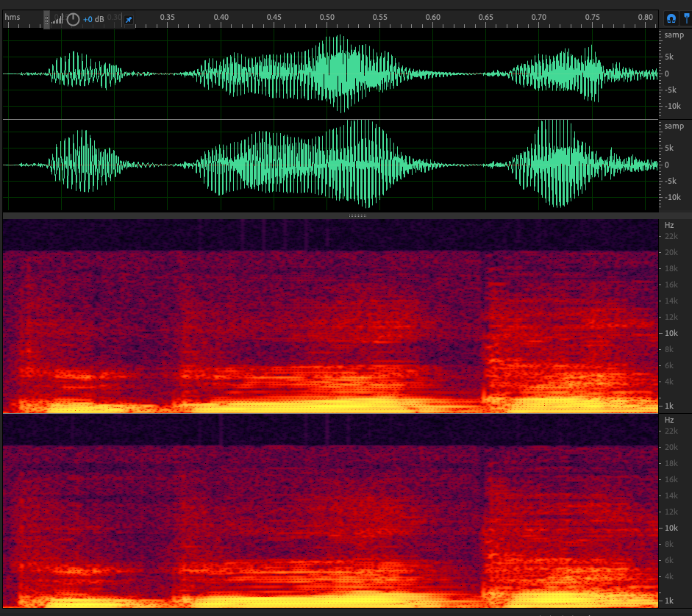Click the blue marker icon at top right
The width and height of the screenshot is (692, 616).
click(x=687, y=18)
